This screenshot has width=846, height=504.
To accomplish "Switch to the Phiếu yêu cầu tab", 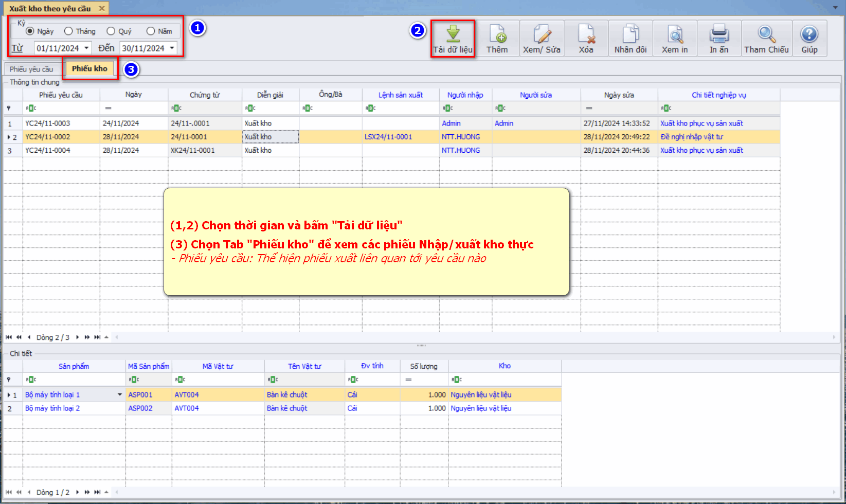I will (31, 69).
